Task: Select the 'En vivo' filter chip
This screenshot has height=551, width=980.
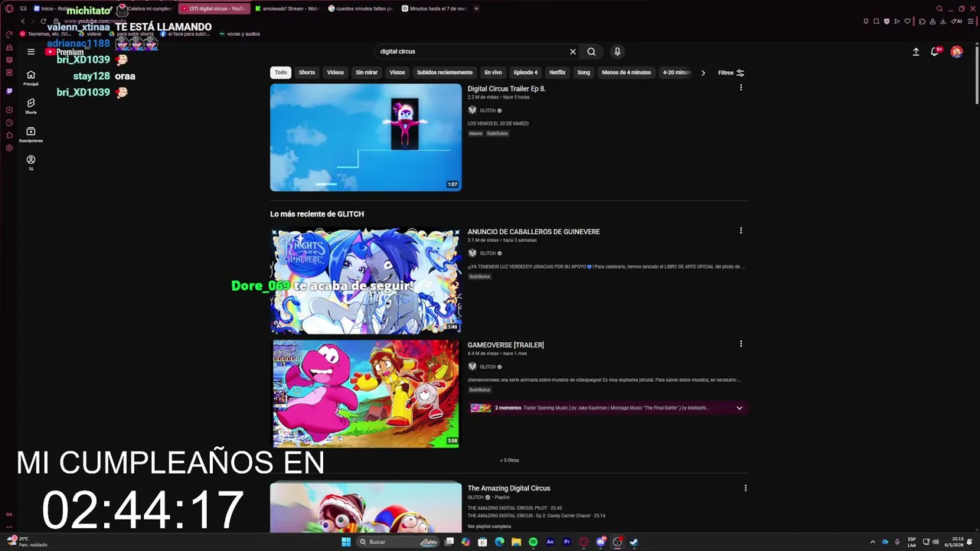Action: [x=493, y=73]
